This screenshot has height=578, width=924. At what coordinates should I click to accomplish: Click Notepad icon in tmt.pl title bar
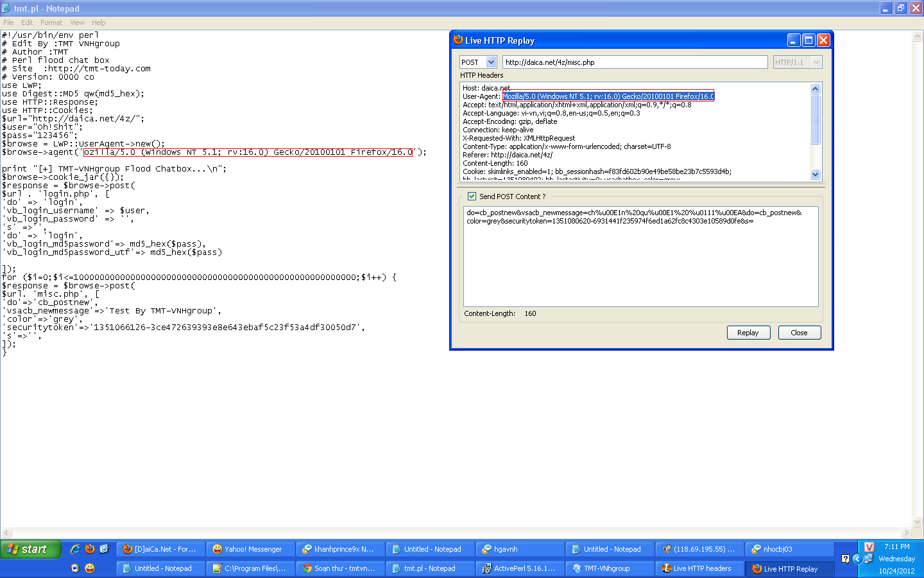(6, 8)
